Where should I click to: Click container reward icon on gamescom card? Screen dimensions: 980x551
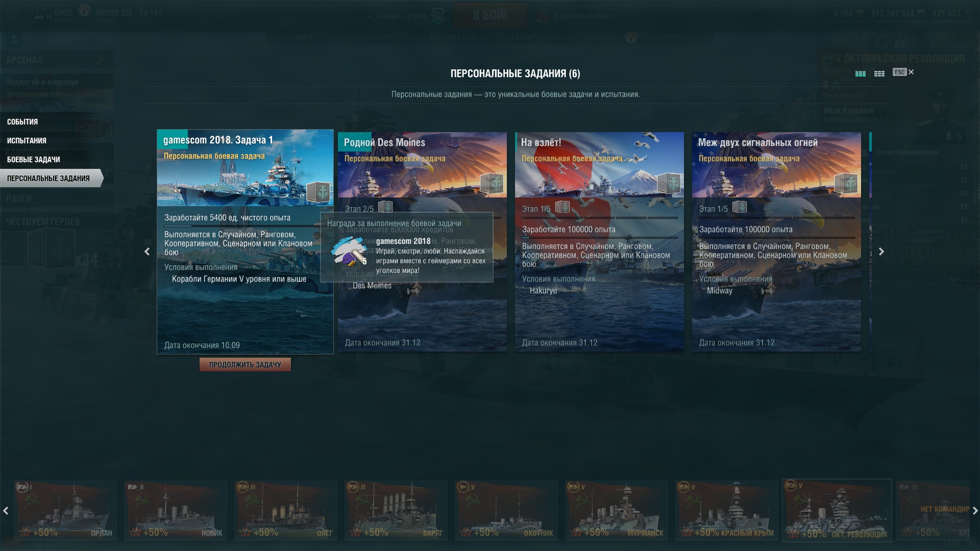[318, 192]
